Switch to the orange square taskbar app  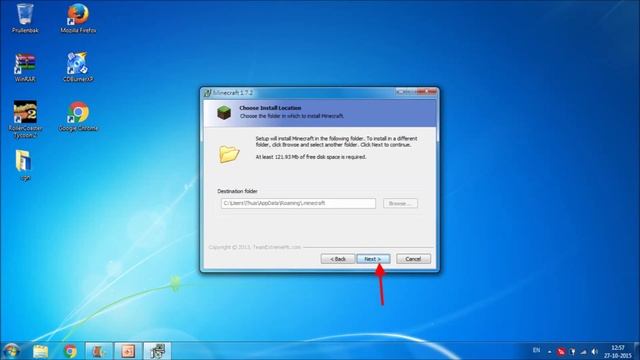[x=128, y=351]
